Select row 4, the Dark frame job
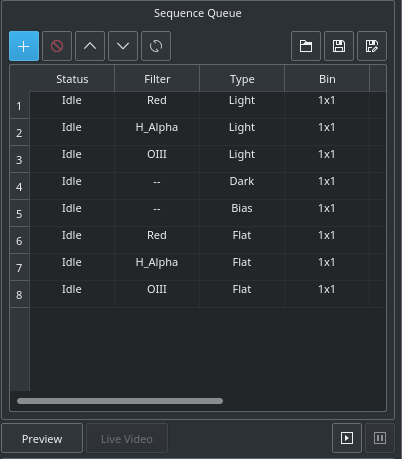This screenshot has height=459, width=402. coord(208,186)
